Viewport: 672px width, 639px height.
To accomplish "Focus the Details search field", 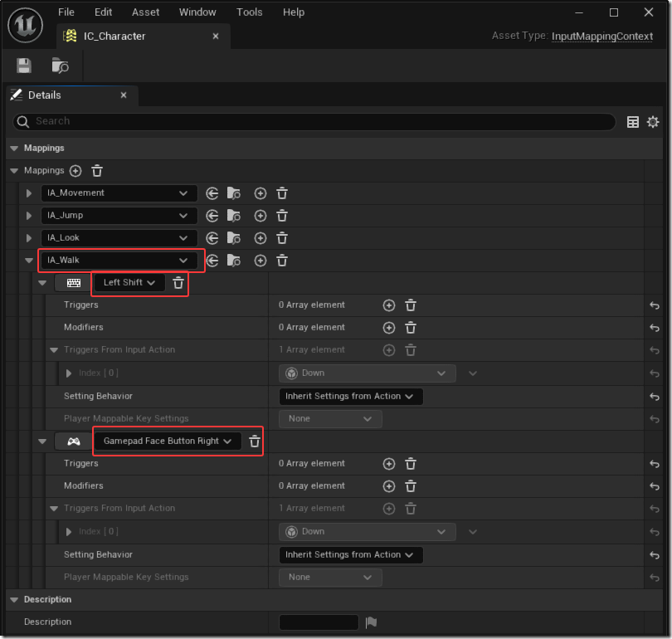I will [314, 122].
